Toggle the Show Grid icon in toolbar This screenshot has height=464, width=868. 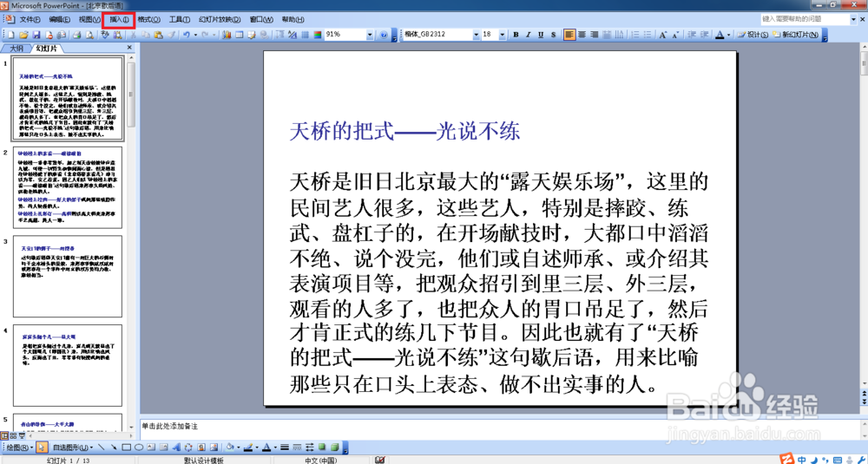[305, 35]
